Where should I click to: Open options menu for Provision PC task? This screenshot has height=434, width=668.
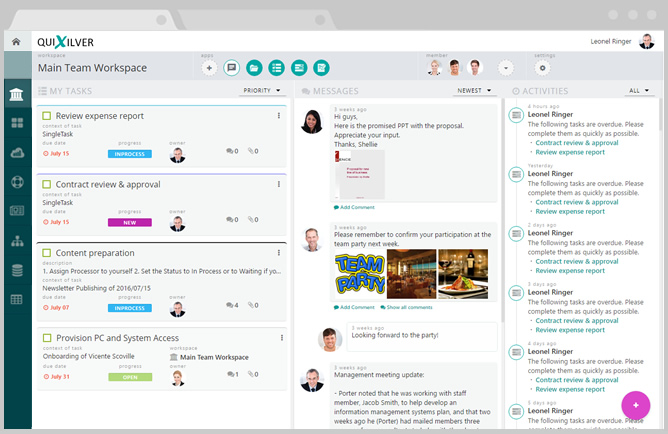282,338
